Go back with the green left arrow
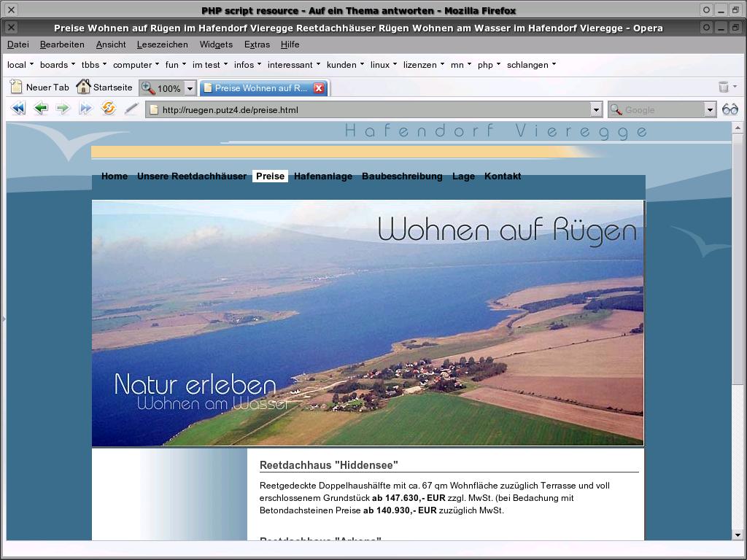This screenshot has width=747, height=560. point(41,109)
